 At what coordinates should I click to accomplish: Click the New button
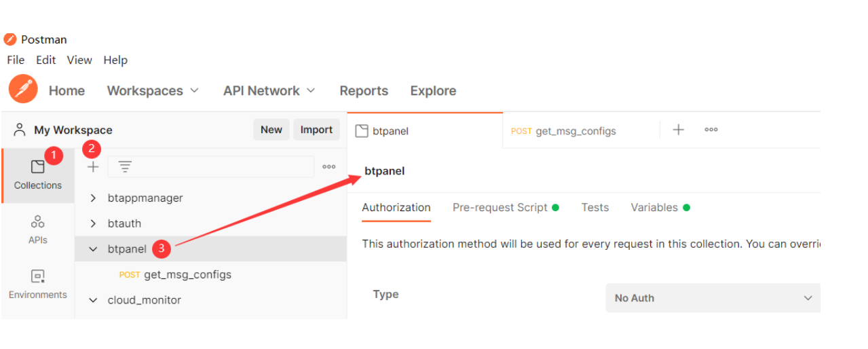pos(271,130)
